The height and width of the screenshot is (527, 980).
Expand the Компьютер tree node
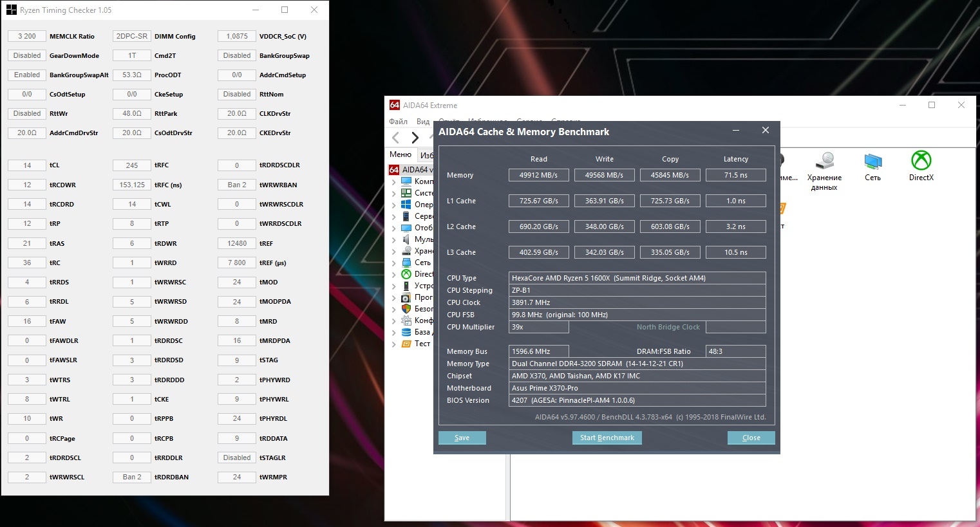394,182
